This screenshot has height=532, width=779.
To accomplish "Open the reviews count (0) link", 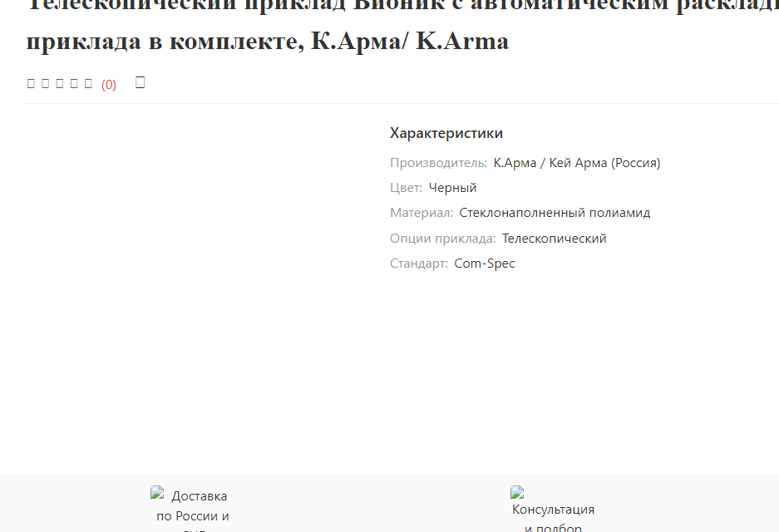I will coord(109,85).
